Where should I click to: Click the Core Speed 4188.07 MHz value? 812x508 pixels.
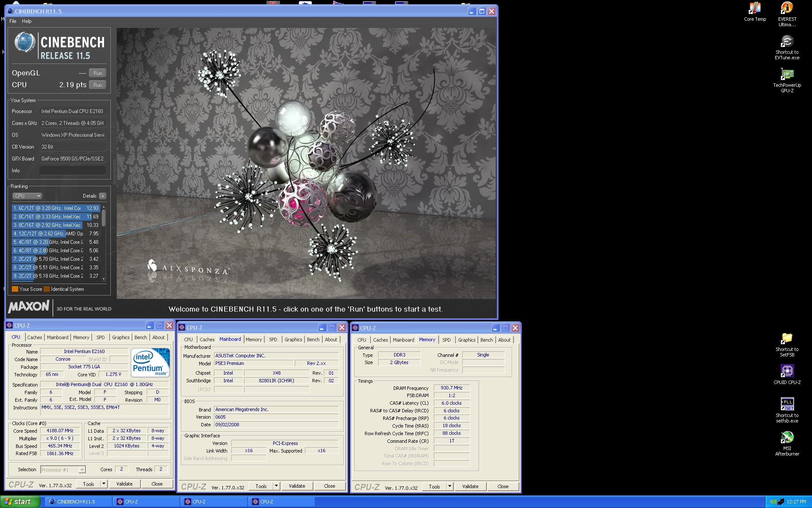pos(60,431)
